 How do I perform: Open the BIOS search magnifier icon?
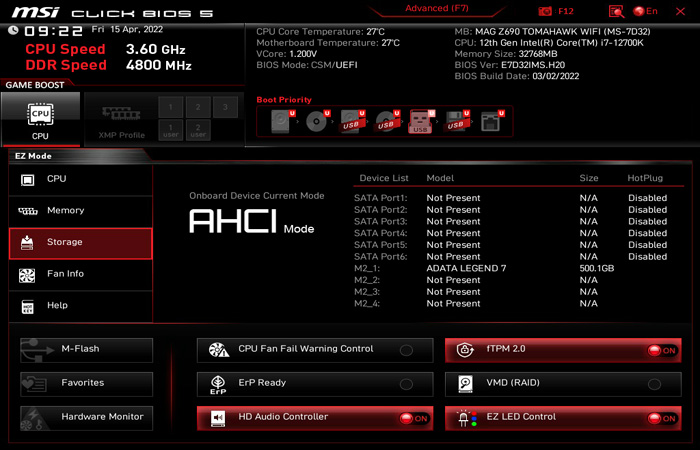point(616,12)
